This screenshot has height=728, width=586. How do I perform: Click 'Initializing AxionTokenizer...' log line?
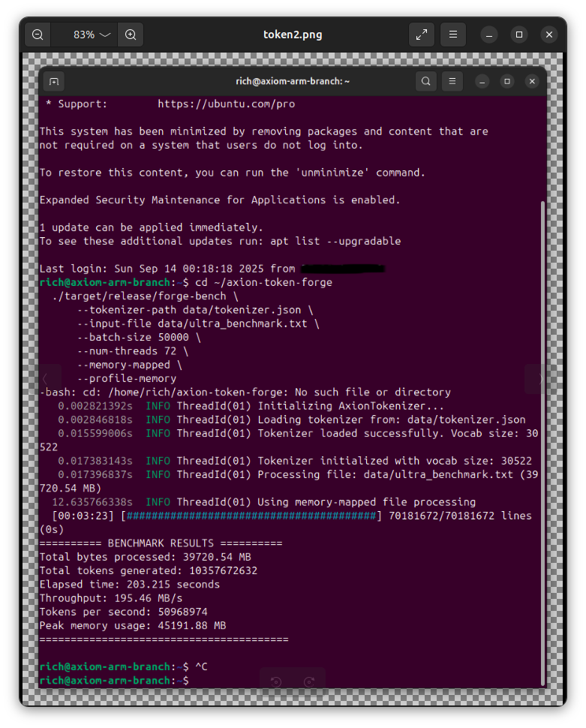[x=251, y=406]
